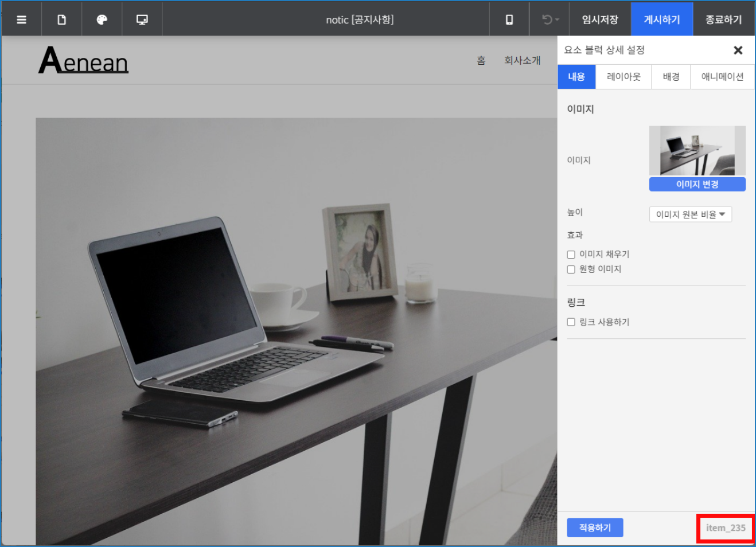Select the desktop monitor preview icon

pos(142,19)
